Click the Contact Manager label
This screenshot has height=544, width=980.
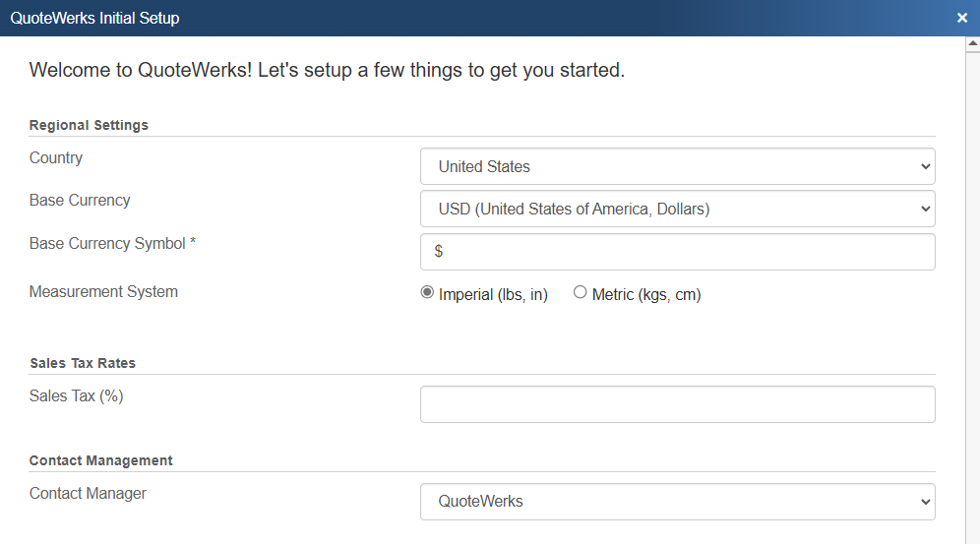click(88, 494)
